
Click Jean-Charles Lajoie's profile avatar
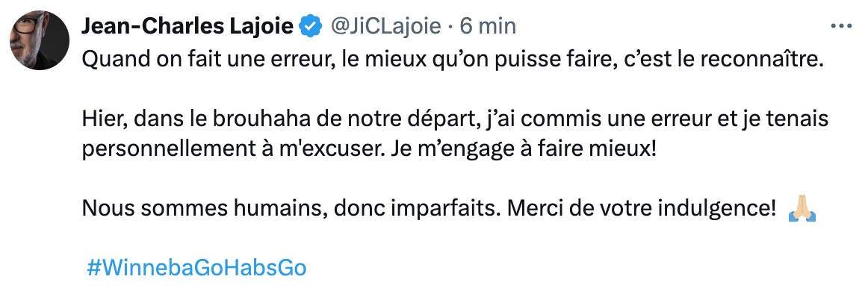click(40, 40)
